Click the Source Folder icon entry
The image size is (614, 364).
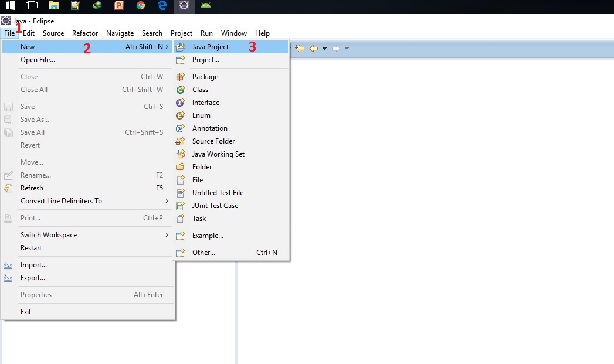181,141
